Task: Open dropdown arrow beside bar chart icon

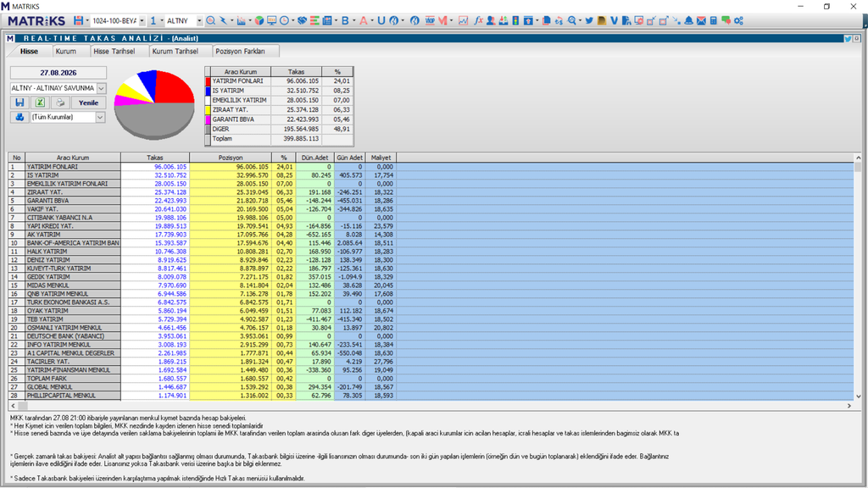Action: click(250, 20)
